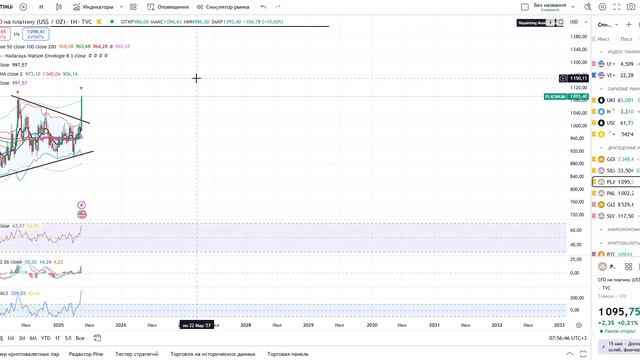Select the GOLD watchlist row
The width and height of the screenshot is (640, 360).
[x=616, y=159]
